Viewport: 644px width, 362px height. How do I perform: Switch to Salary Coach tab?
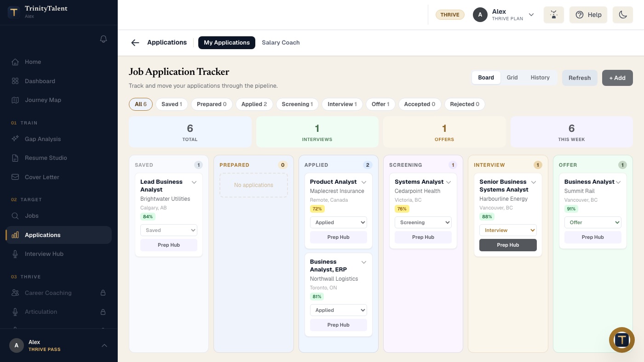tap(281, 43)
